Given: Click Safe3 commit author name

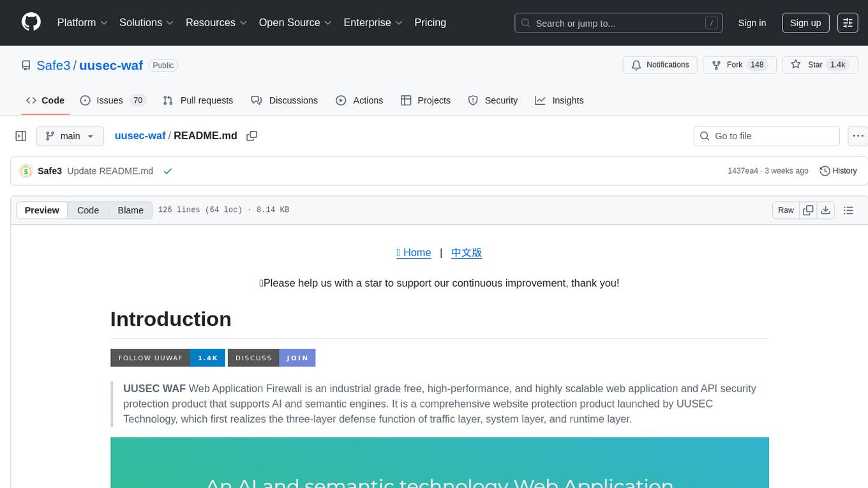Looking at the screenshot, I should tap(50, 171).
